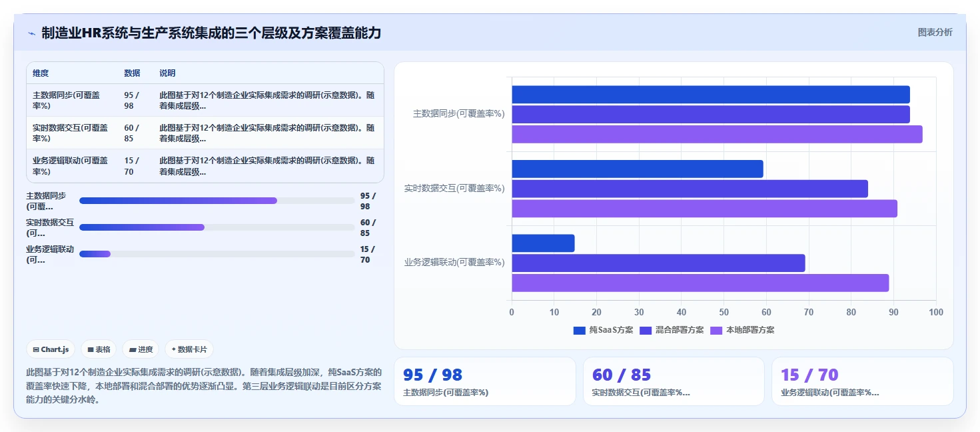Click the 95 / 98 value beside progress bar
The image size is (980, 432).
point(368,201)
